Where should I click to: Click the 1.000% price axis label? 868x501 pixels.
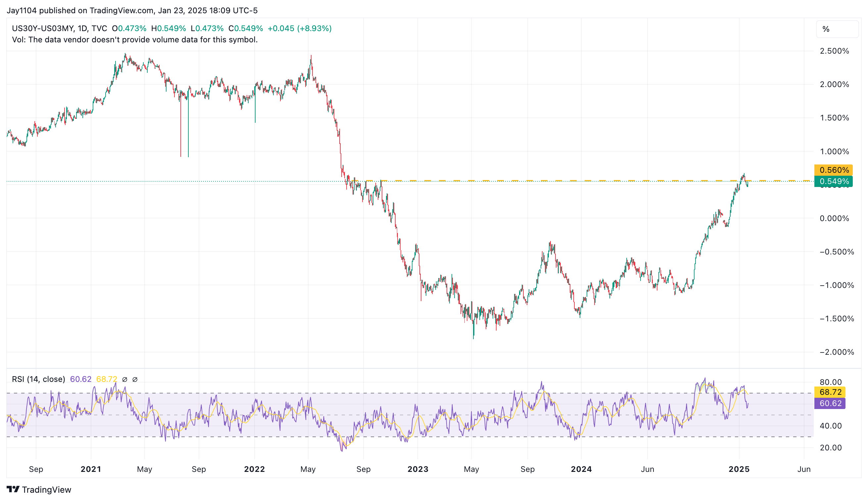click(x=834, y=152)
